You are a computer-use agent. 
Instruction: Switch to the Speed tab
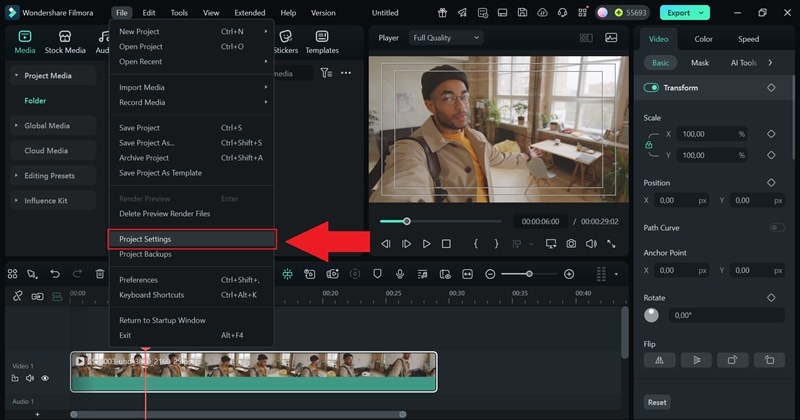click(x=748, y=39)
